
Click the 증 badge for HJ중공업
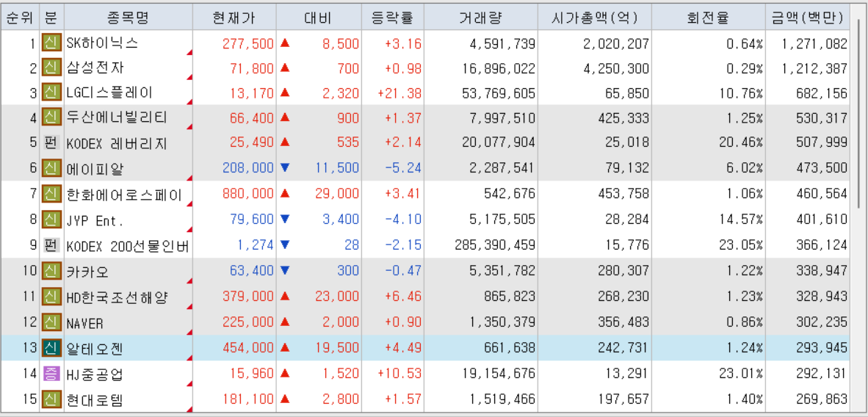coord(51,373)
